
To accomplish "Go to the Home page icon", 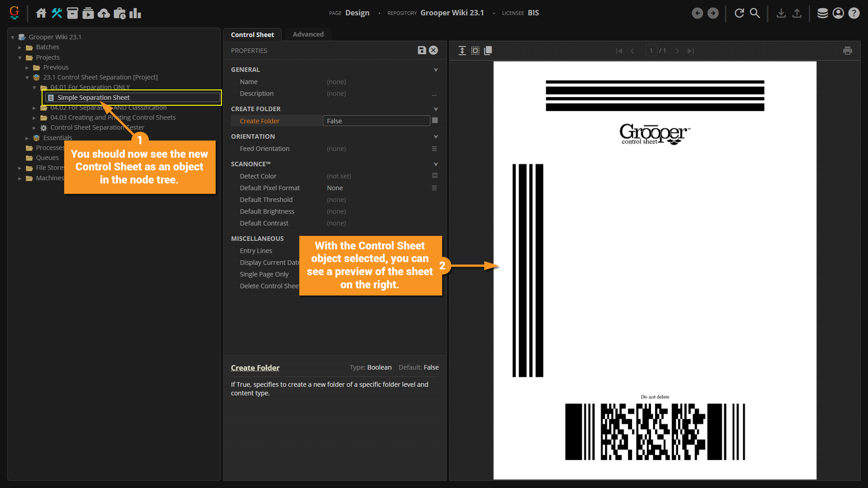I will coord(41,13).
